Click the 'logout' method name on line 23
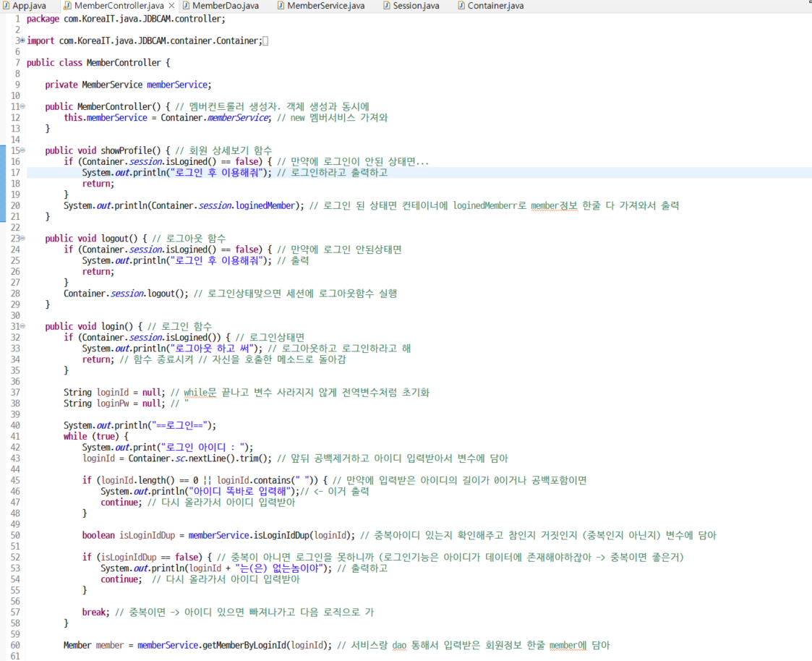The image size is (812, 661). pyautogui.click(x=114, y=238)
